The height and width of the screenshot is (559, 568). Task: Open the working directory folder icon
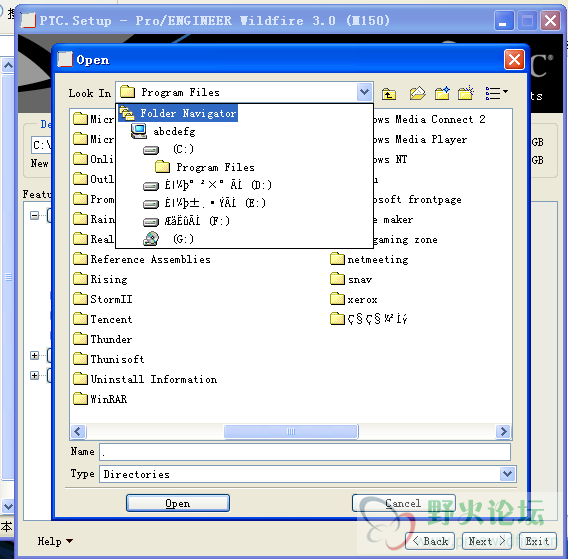(x=417, y=93)
